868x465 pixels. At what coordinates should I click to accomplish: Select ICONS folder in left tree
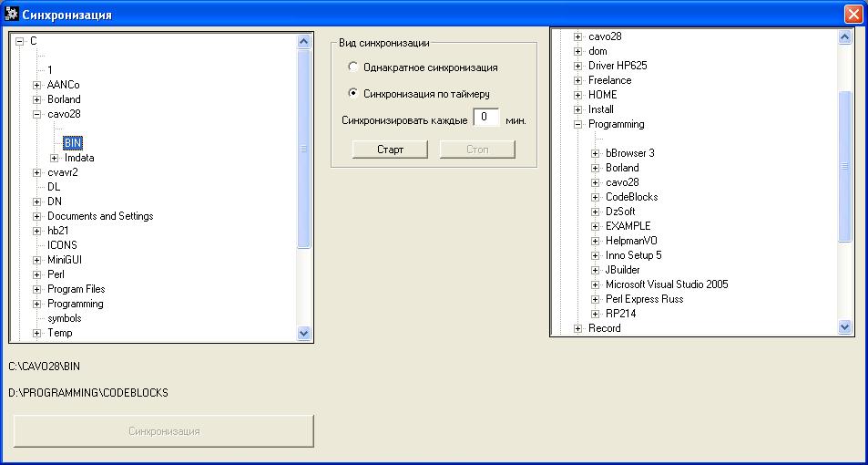(62, 245)
